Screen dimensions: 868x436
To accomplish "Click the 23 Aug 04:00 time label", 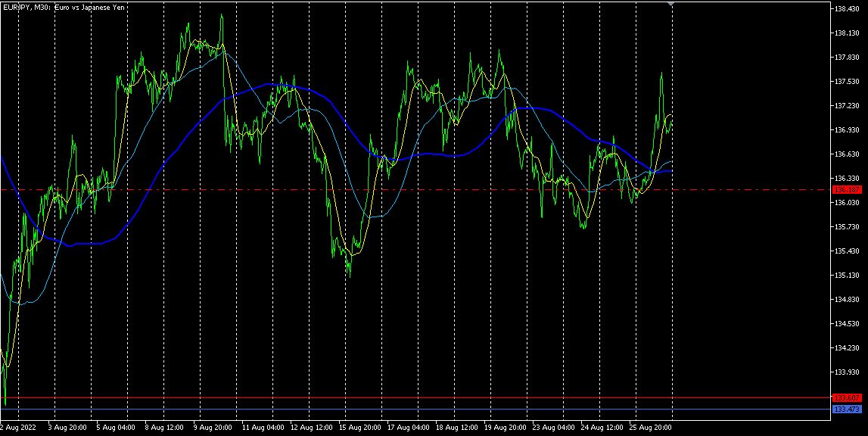I will (554, 428).
